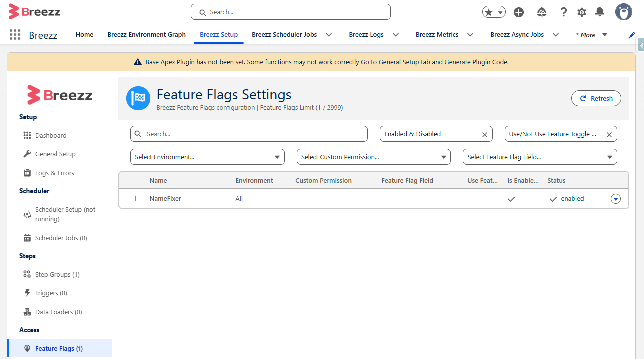The height and width of the screenshot is (359, 644).
Task: Open the app launcher grid icon
Action: [15, 35]
